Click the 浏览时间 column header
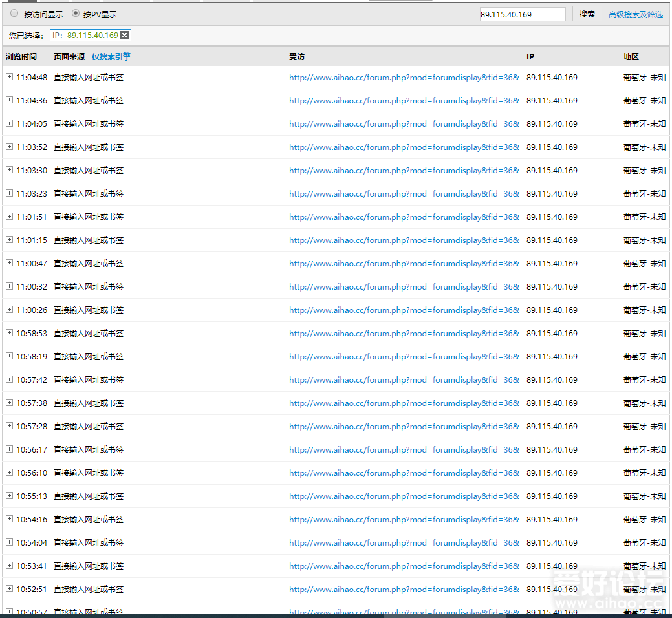 tap(21, 57)
